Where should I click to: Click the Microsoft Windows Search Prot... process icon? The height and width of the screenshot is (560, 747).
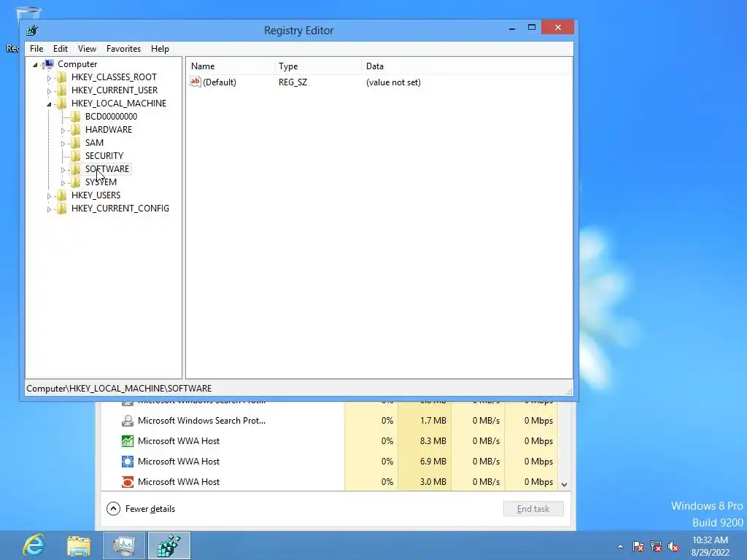(127, 421)
